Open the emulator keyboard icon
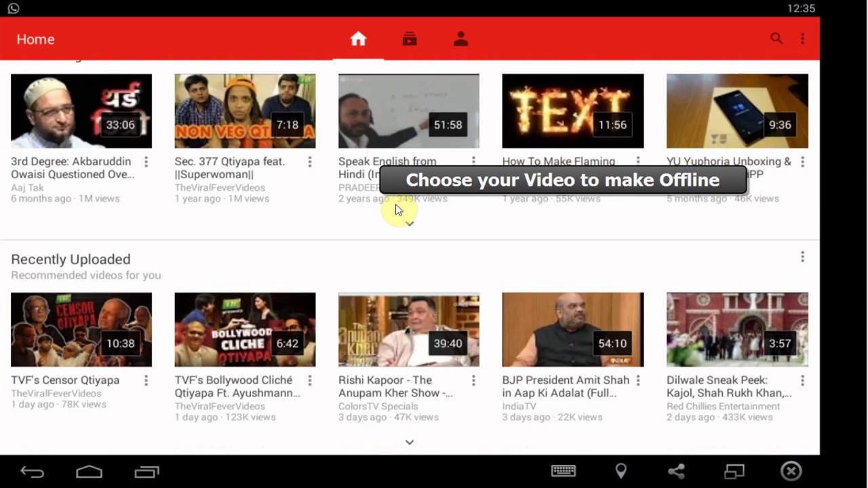The height and width of the screenshot is (488, 868). point(564,471)
